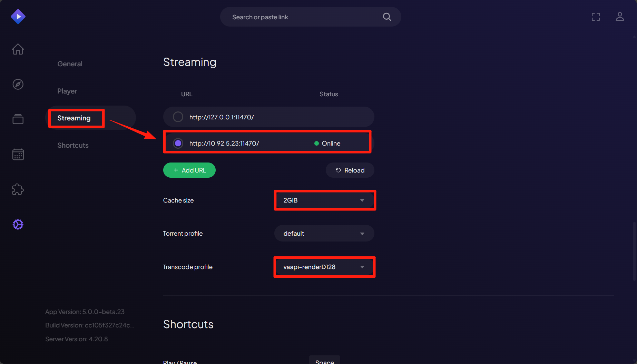
Task: Open the Addons puzzle icon
Action: pyautogui.click(x=18, y=189)
